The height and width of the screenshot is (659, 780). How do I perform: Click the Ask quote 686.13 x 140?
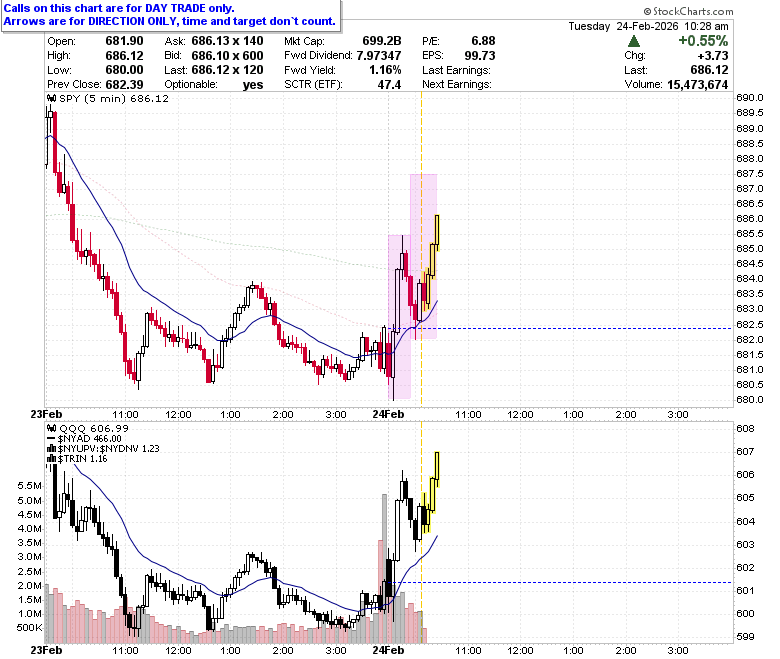point(227,41)
